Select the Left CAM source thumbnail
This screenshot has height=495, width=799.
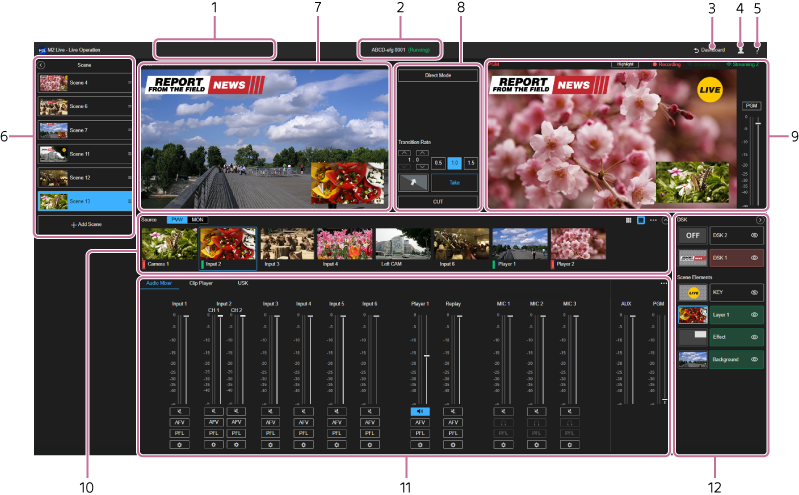tap(403, 246)
